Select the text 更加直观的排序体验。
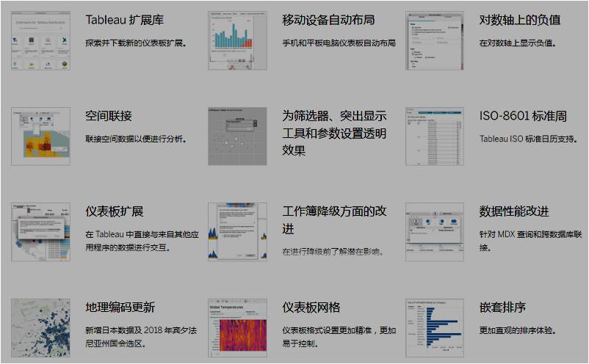This screenshot has height=364, width=589. click(x=517, y=330)
